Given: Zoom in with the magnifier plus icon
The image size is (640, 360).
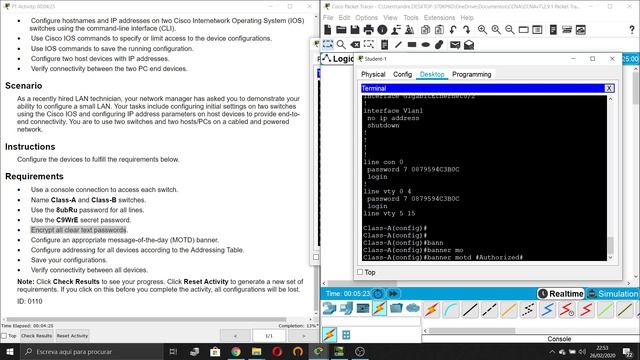Looking at the screenshot, I should [x=482, y=30].
